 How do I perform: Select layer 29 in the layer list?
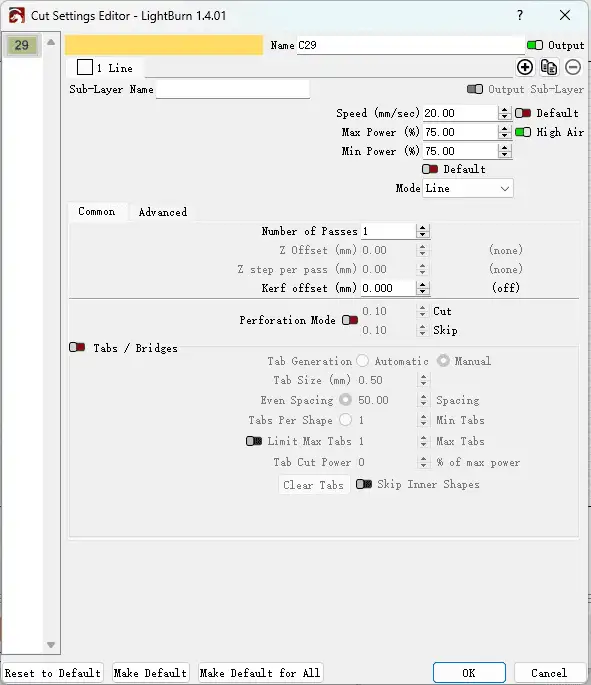[x=22, y=45]
